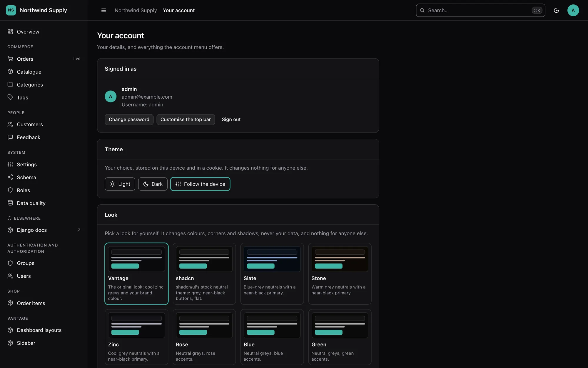
Task: Choose the Stone look card
Action: click(x=340, y=274)
